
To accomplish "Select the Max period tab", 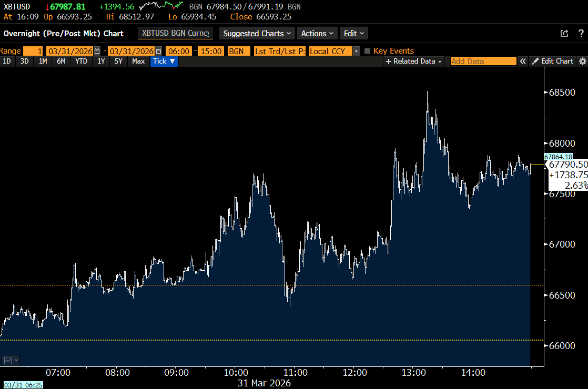I will coord(138,62).
